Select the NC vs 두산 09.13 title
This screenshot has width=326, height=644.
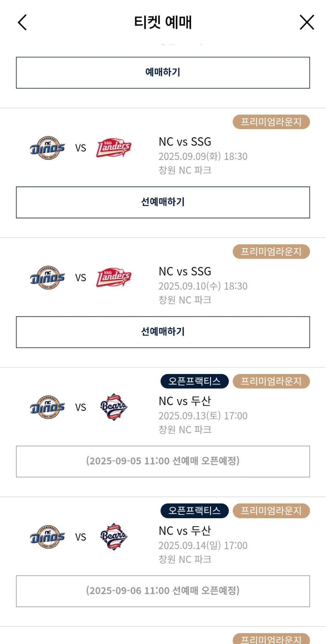[x=185, y=401]
